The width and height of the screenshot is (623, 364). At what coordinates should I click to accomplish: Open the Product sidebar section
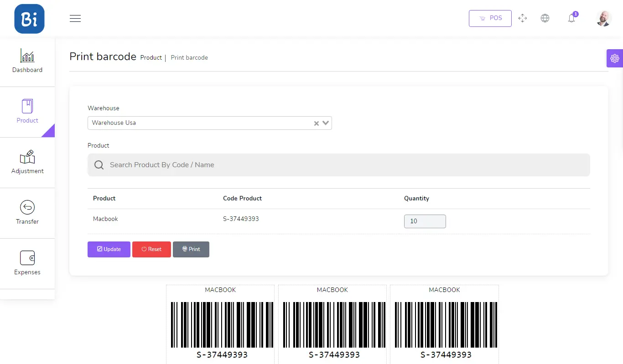click(x=27, y=112)
